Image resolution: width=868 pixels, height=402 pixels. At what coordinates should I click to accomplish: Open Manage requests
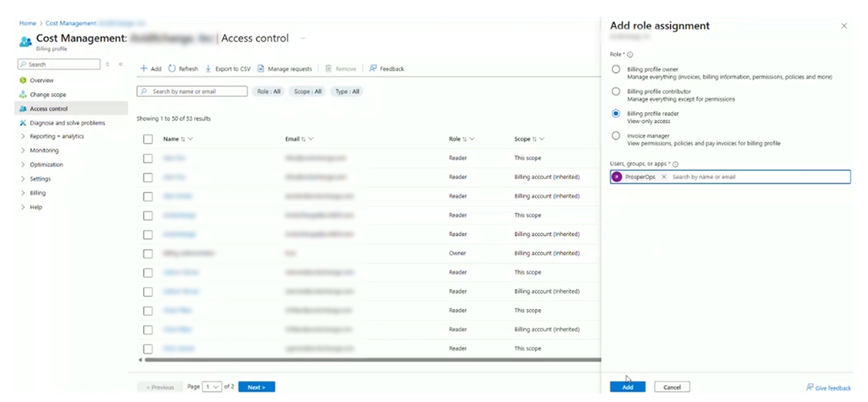pos(284,68)
